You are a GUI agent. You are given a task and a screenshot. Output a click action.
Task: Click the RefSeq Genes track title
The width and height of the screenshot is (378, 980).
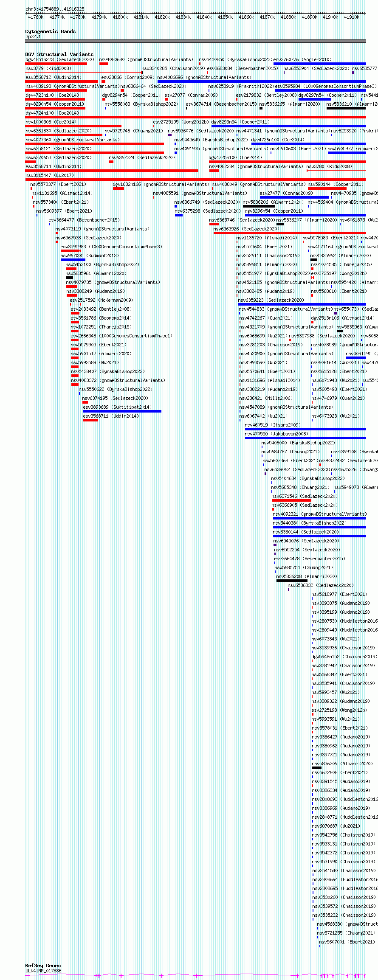click(43, 966)
